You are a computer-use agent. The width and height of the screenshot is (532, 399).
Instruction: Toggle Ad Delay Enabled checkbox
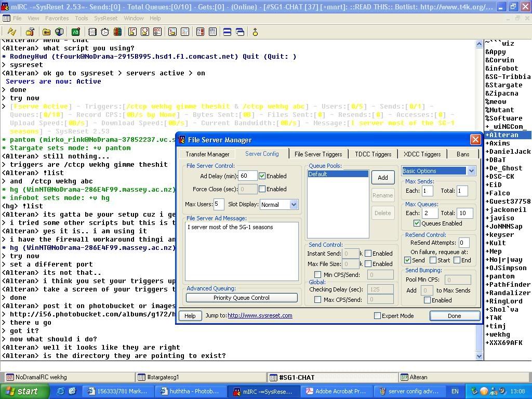coord(262,176)
